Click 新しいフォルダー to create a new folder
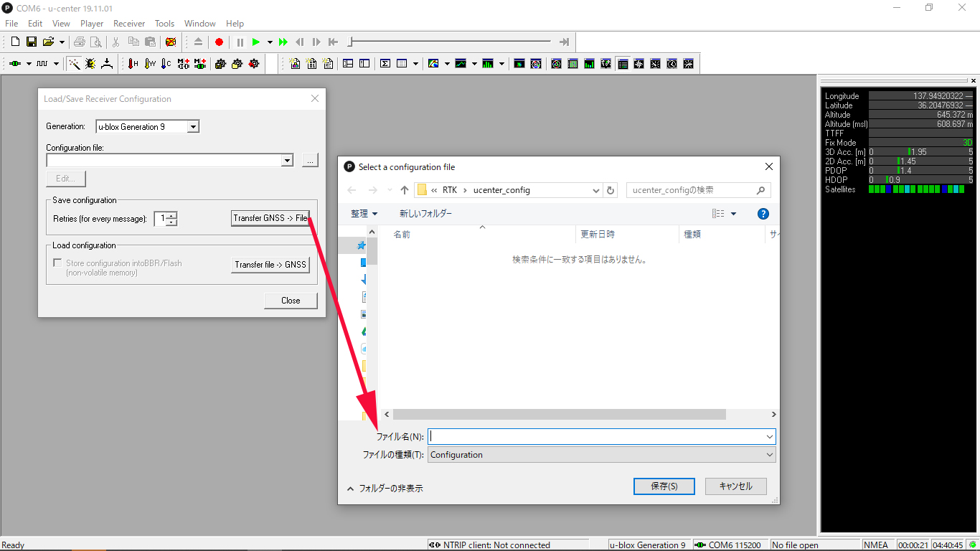This screenshot has height=551, width=980. coord(426,214)
